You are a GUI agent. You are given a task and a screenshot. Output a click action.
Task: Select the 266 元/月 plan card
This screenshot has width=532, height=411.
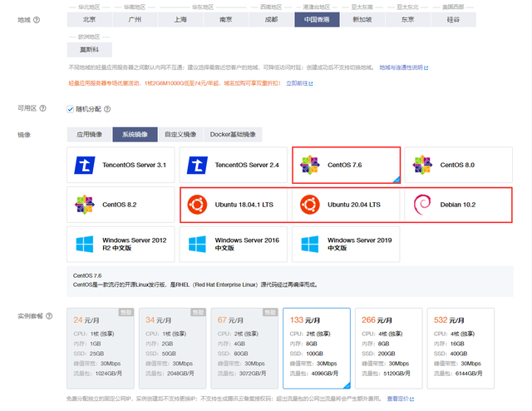(x=389, y=348)
